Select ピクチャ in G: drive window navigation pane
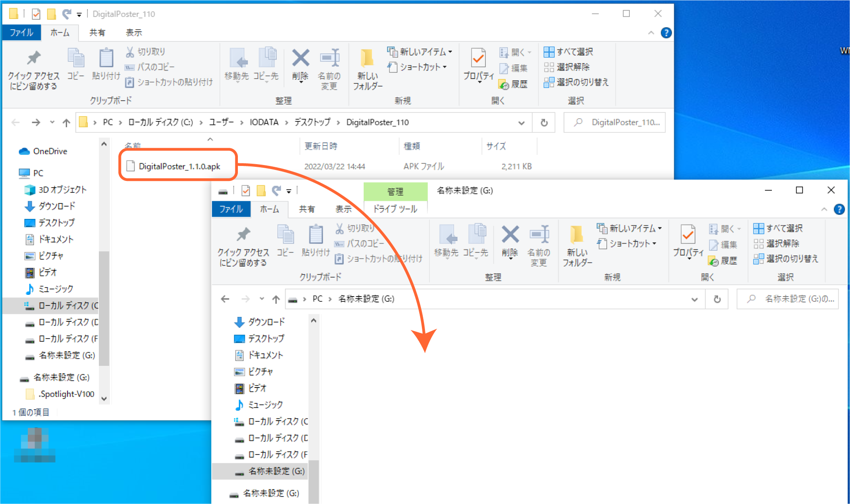 coord(253,372)
